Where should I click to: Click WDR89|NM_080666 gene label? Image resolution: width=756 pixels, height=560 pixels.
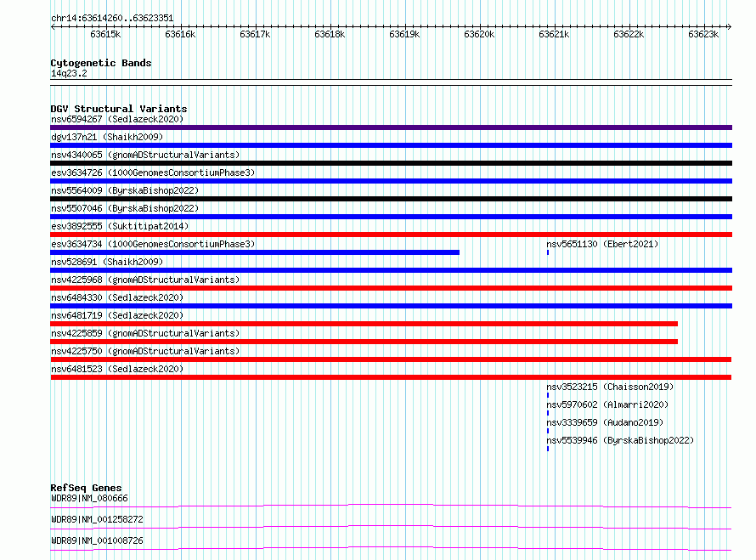(x=89, y=498)
